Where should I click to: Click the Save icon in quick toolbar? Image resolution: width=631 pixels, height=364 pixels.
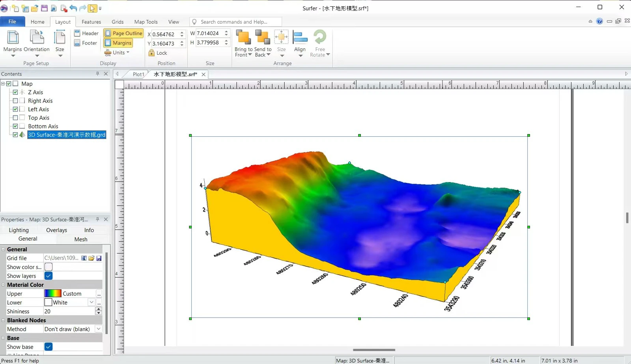coord(44,8)
